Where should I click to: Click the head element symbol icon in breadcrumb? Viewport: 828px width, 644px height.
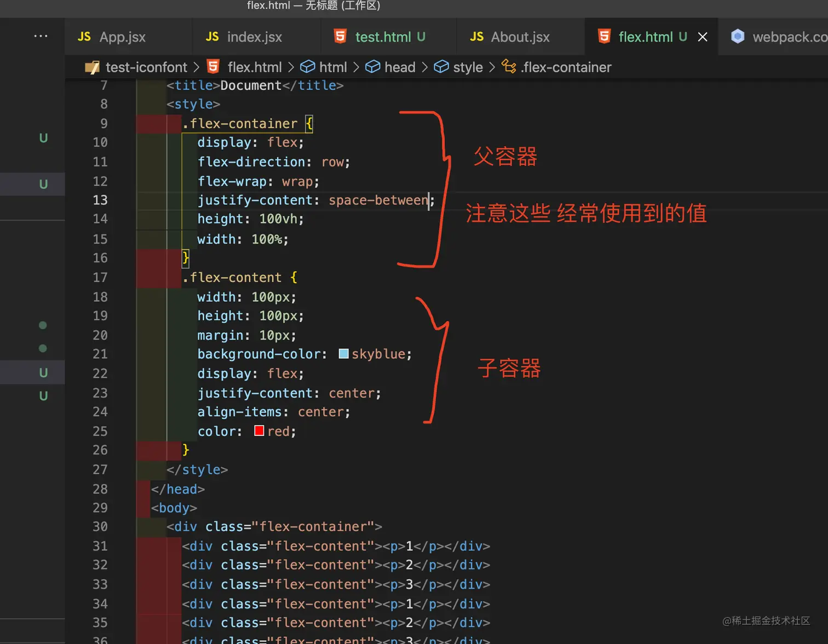coord(373,67)
